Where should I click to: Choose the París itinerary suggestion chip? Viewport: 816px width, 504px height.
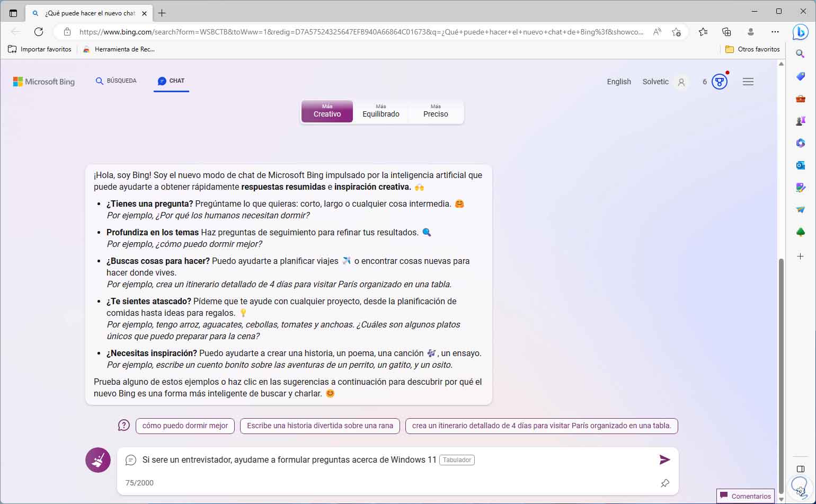pos(542,426)
